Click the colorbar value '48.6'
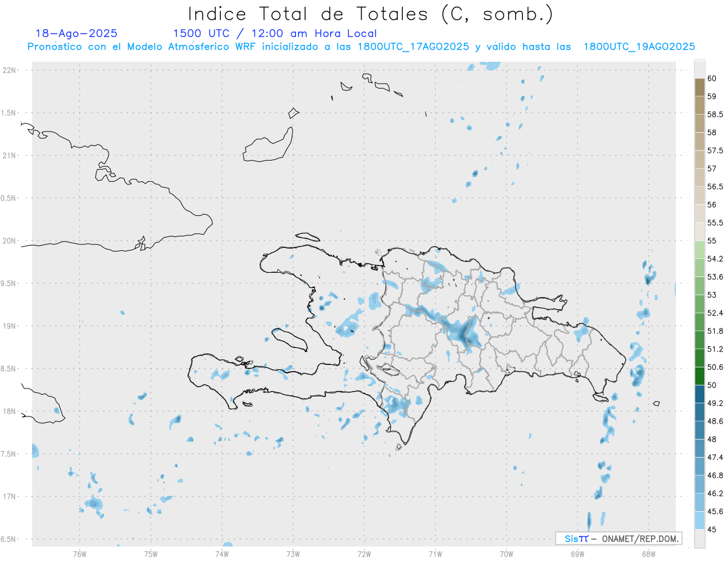 [715, 421]
